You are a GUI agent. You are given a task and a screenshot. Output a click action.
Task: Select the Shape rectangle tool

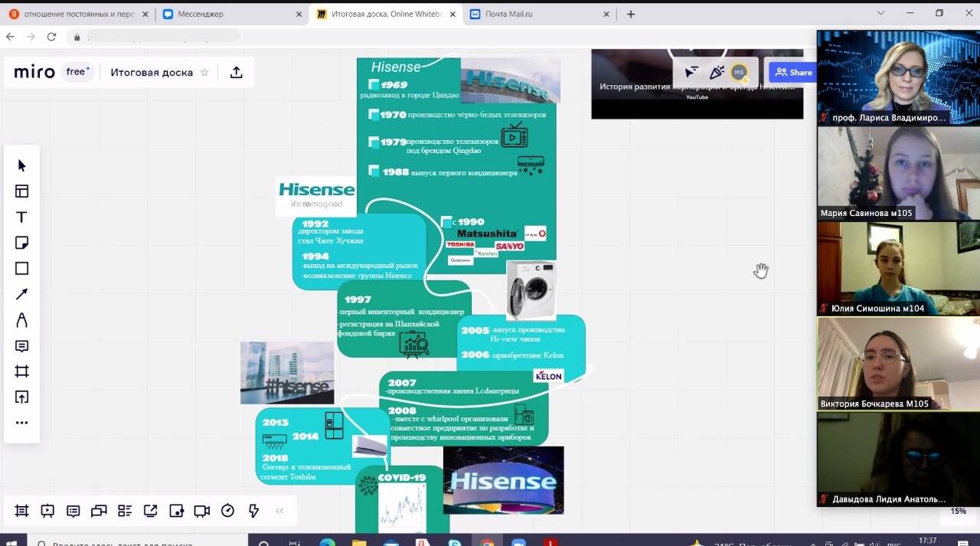point(21,268)
